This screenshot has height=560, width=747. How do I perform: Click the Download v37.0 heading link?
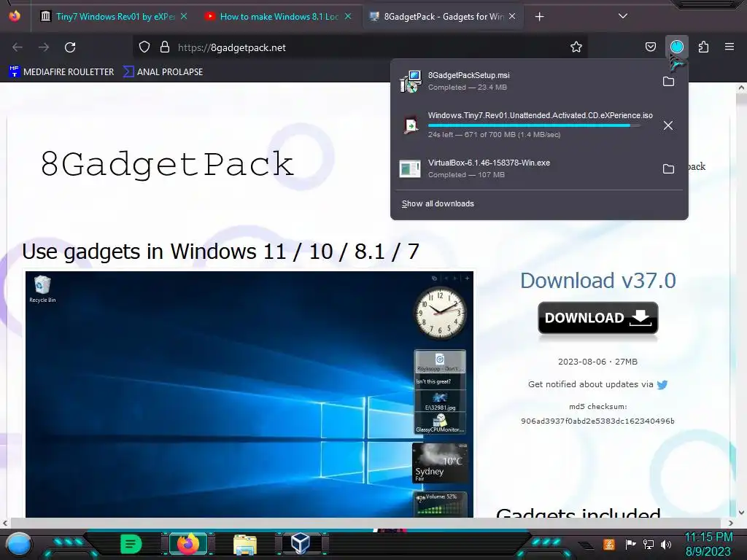pos(598,281)
